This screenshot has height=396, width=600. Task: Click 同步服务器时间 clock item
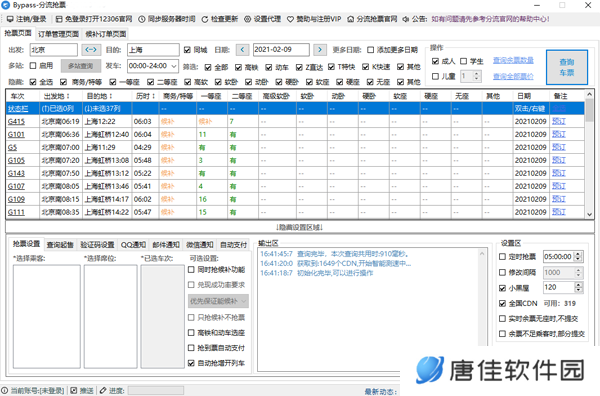click(x=167, y=19)
